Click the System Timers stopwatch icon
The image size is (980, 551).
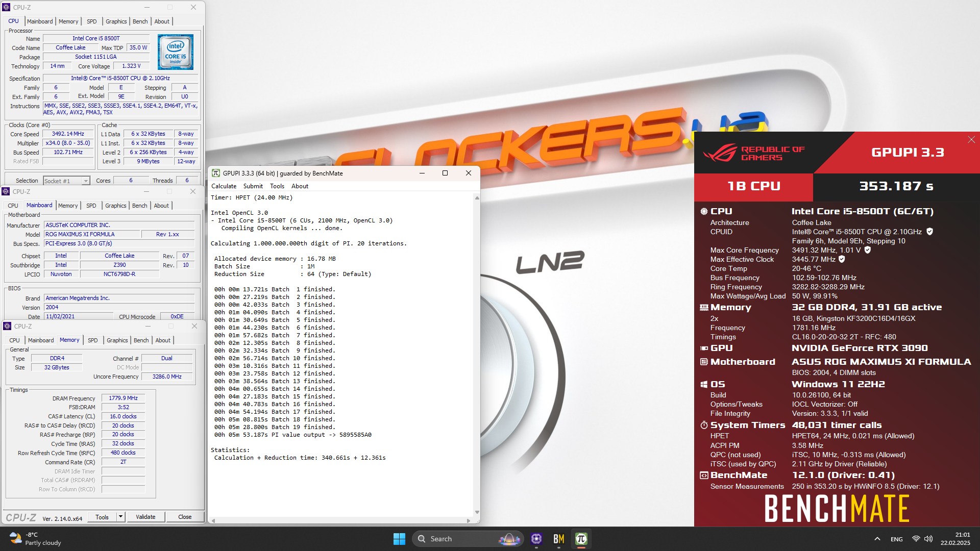[704, 425]
